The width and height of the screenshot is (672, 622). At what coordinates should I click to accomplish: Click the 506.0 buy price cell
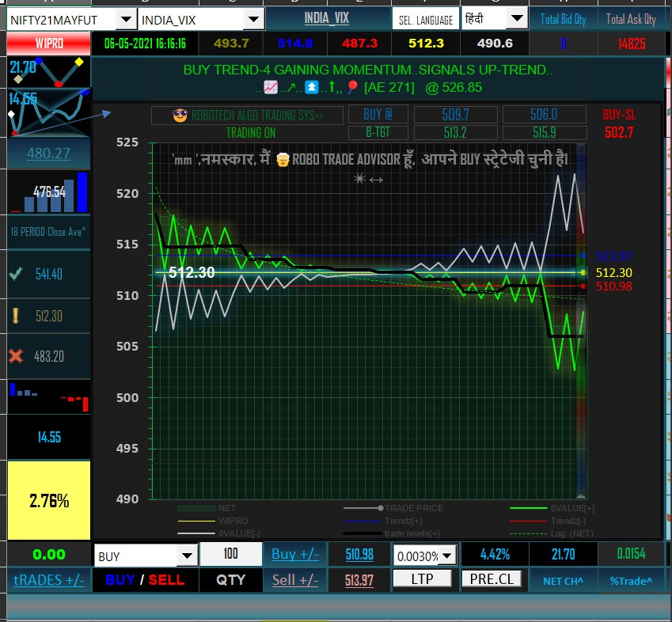tap(544, 115)
